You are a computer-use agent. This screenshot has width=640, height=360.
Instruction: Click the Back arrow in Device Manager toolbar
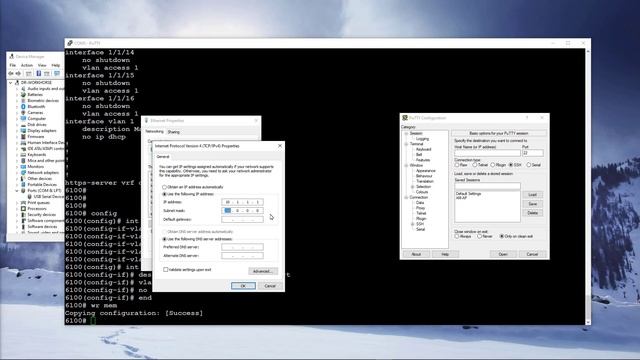tap(11, 73)
